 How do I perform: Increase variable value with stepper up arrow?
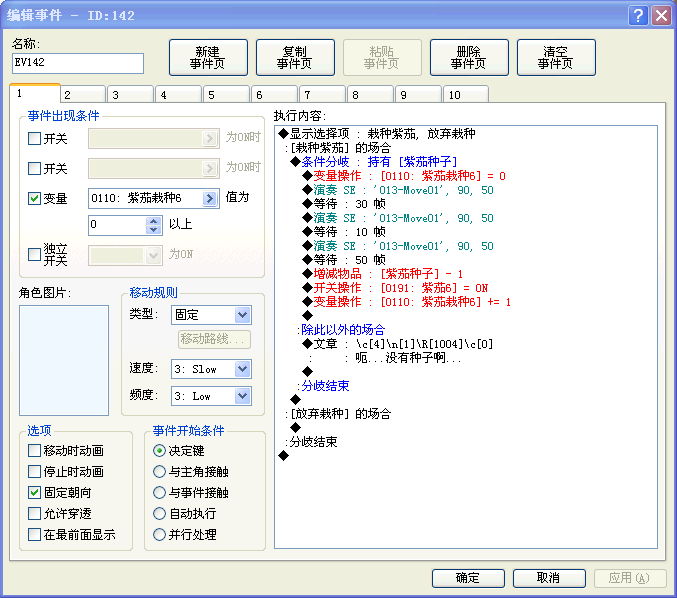(153, 221)
